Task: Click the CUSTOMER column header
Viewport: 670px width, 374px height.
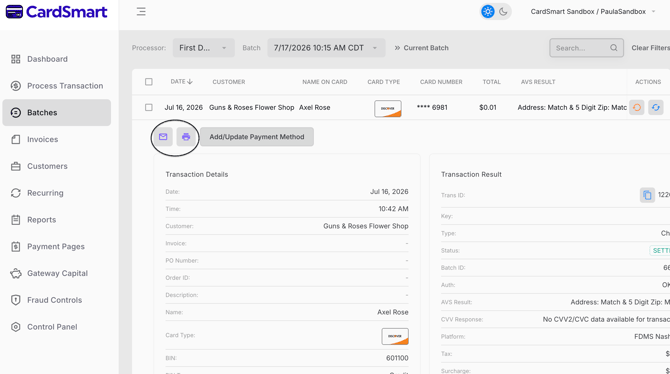Action: [229, 82]
